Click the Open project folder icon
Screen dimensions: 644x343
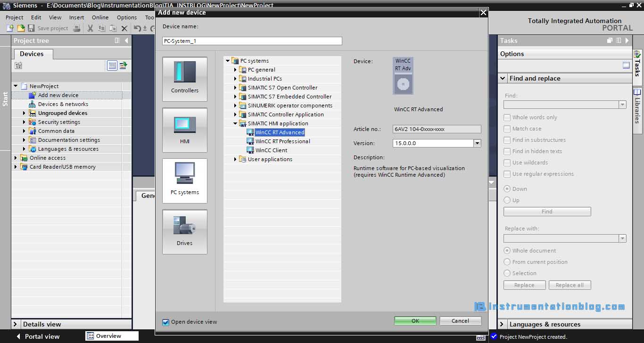[x=21, y=28]
